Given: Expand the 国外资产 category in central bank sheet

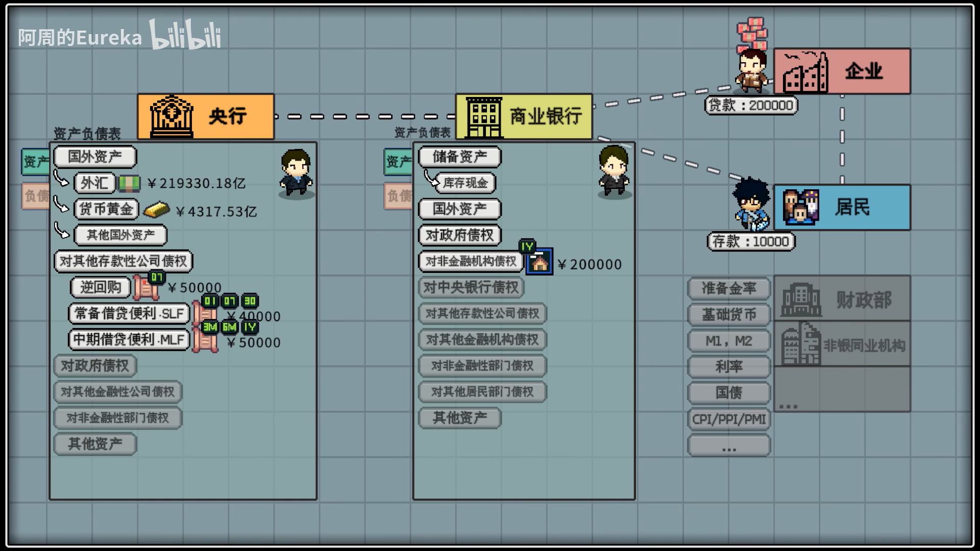Looking at the screenshot, I should (95, 157).
